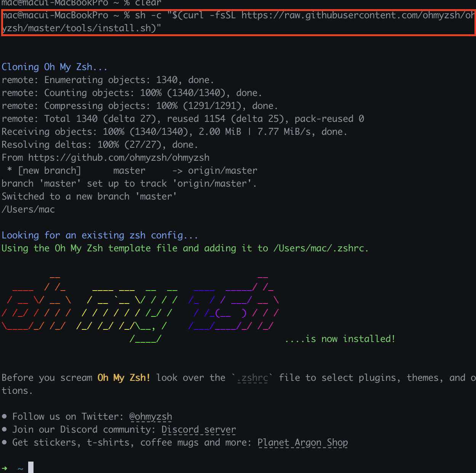
Task: Click the tilde directory in the prompt
Action: (x=20, y=469)
